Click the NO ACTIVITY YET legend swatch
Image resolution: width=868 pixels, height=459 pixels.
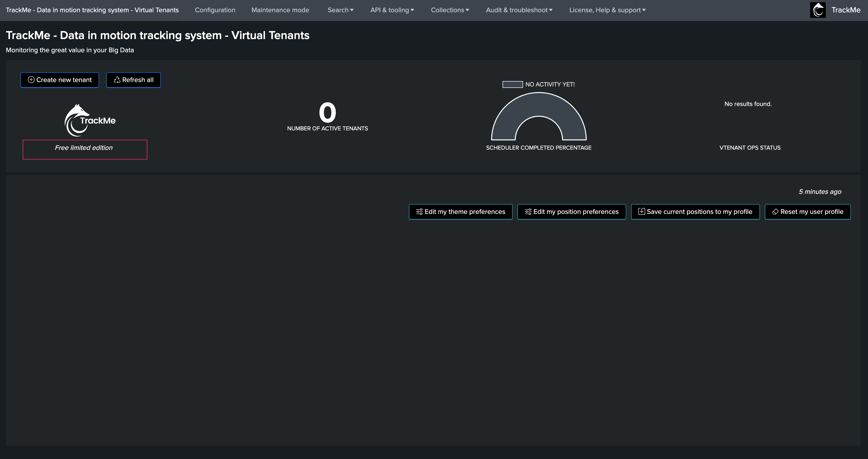tap(513, 84)
